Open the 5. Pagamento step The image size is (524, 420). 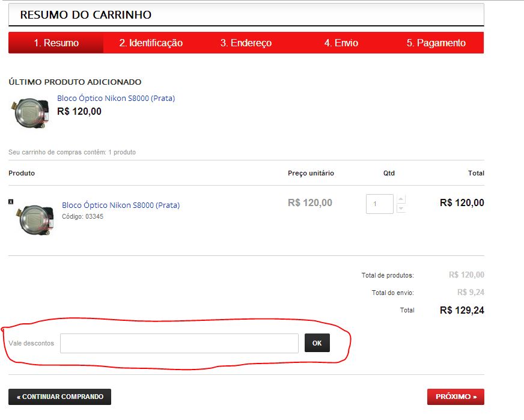click(436, 43)
